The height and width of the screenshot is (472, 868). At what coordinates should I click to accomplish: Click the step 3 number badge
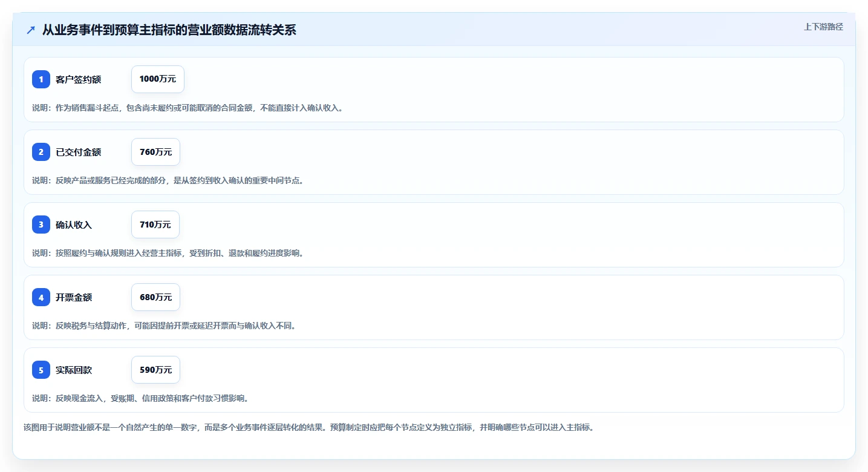pyautogui.click(x=41, y=225)
